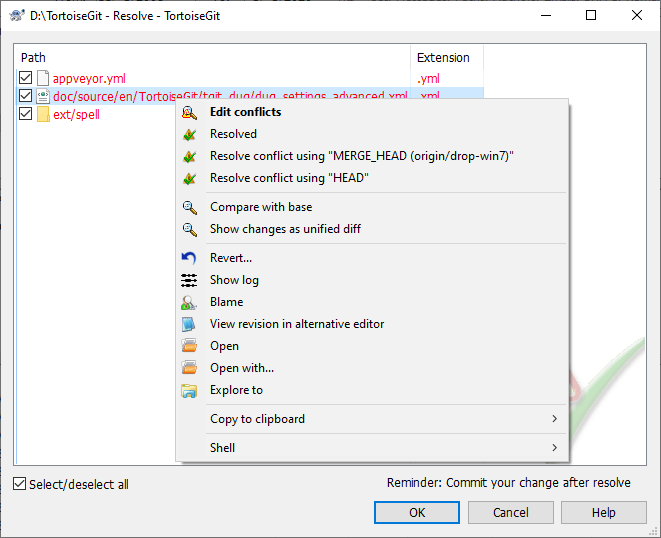The height and width of the screenshot is (538, 661).
Task: Click the Compare with base magnifier icon
Action: click(189, 207)
